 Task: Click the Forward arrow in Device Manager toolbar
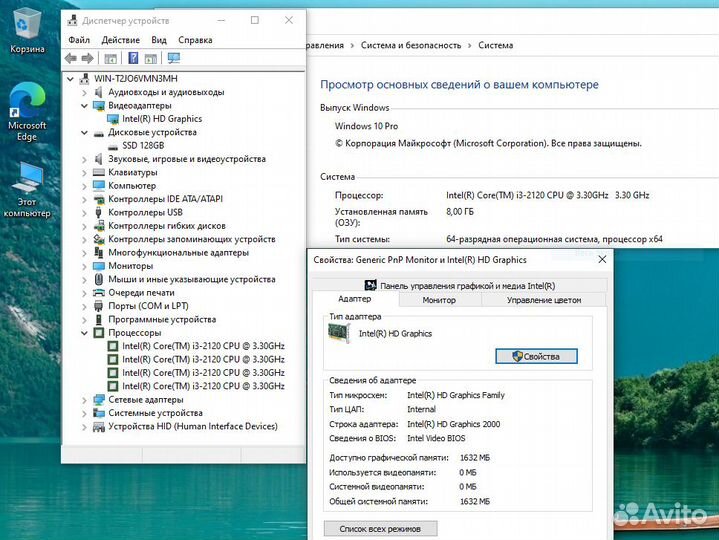click(87, 58)
